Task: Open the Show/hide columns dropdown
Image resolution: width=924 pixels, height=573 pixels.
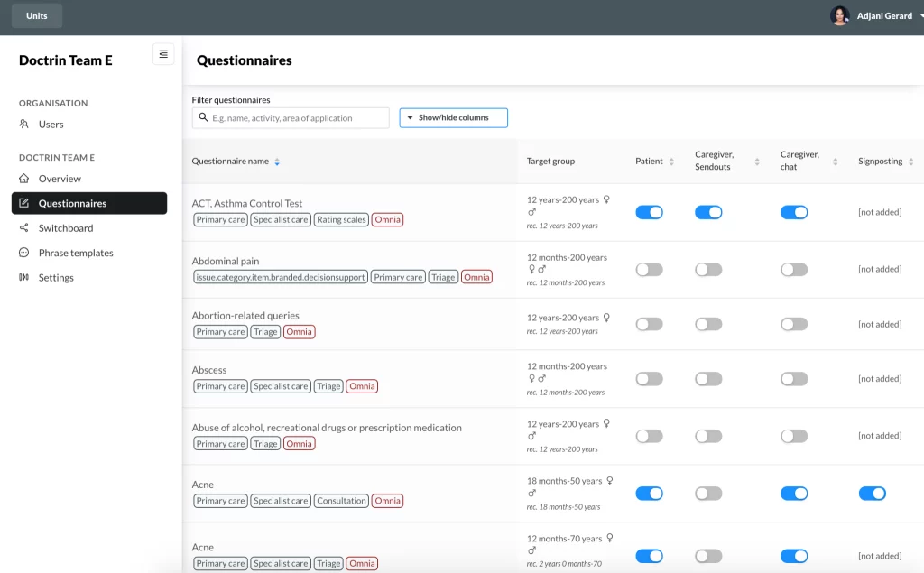Action: point(453,118)
